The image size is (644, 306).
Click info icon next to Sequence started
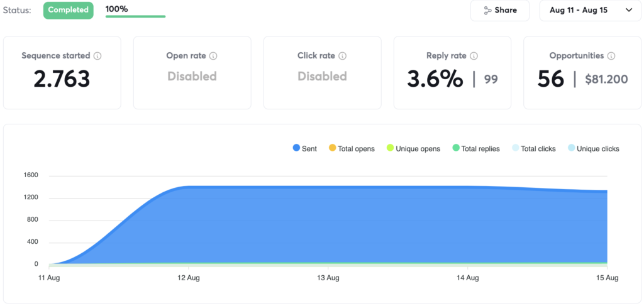[x=97, y=56]
